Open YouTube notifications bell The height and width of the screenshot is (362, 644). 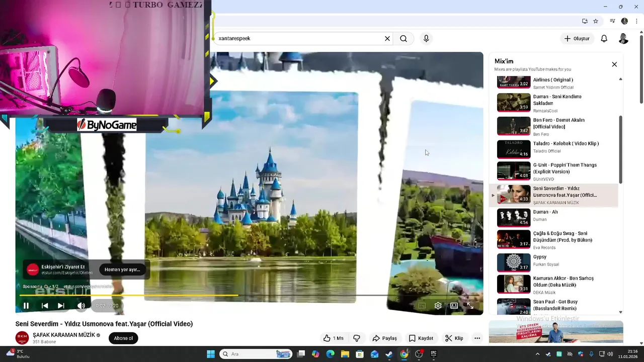point(604,38)
